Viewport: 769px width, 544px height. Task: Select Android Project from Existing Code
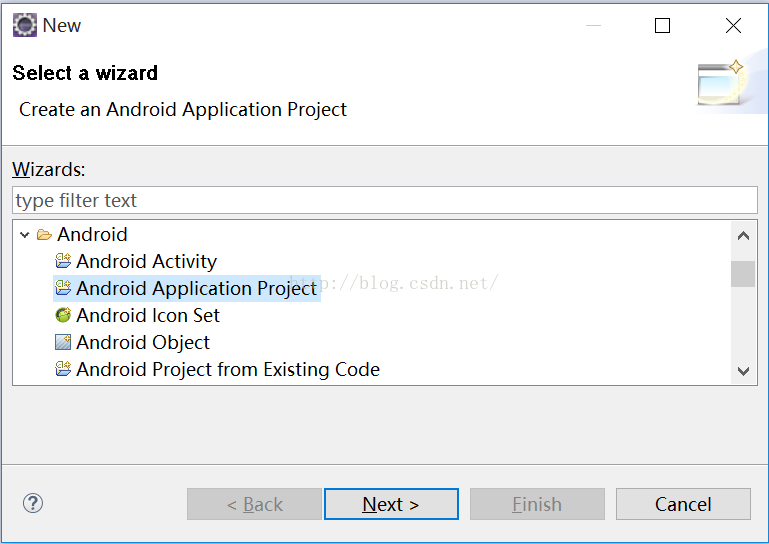(228, 369)
